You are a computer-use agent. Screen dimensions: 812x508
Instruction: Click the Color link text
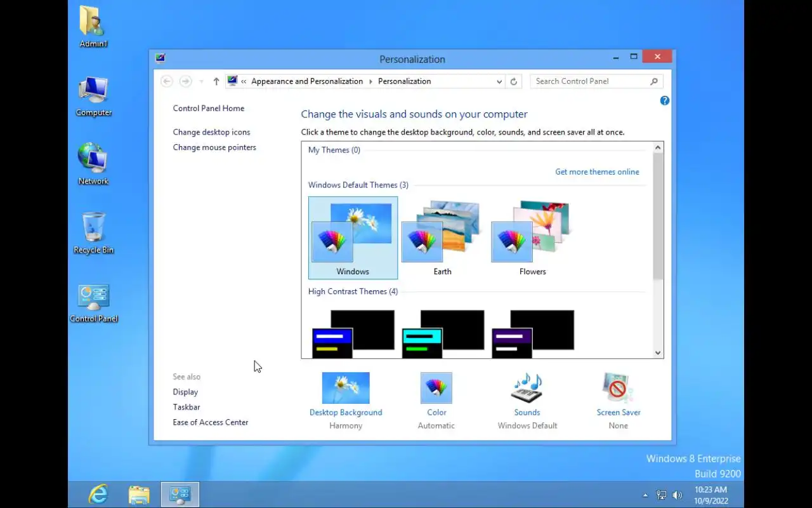tap(436, 413)
